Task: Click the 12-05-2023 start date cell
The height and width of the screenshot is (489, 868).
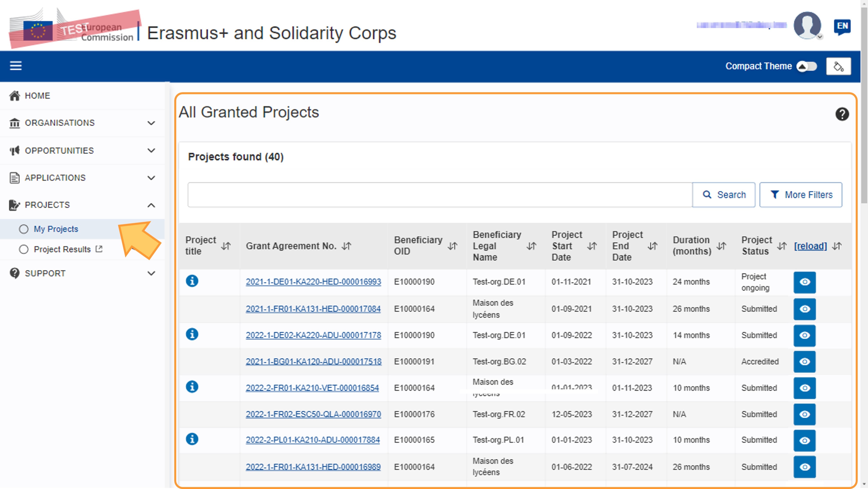Action: coord(572,414)
